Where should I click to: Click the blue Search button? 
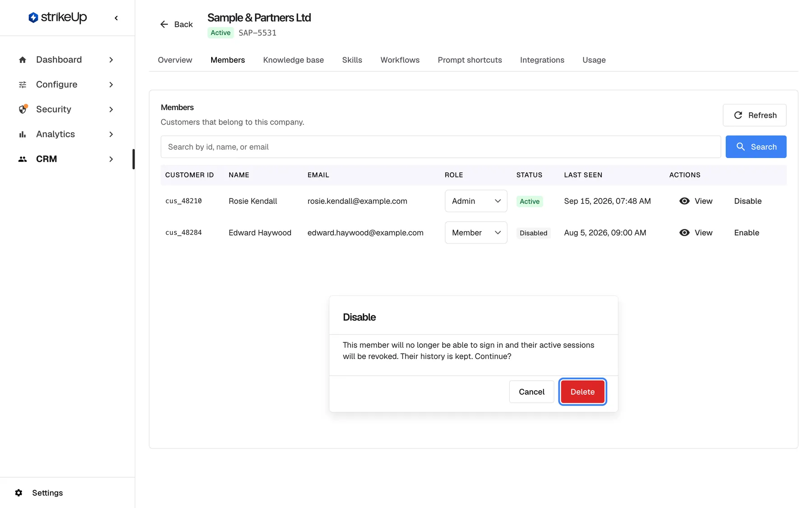click(756, 147)
